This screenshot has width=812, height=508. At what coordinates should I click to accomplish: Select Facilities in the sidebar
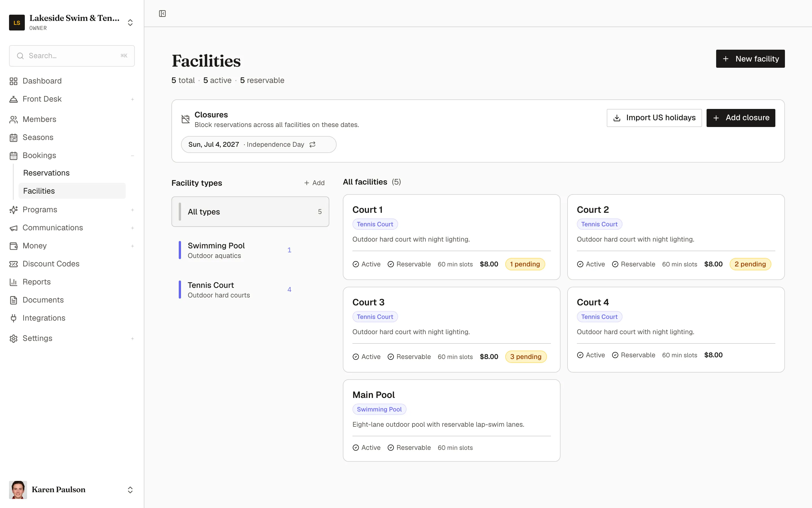pyautogui.click(x=72, y=191)
